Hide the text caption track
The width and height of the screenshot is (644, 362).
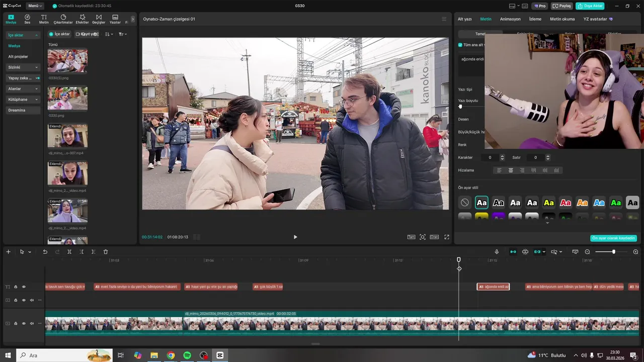24,287
